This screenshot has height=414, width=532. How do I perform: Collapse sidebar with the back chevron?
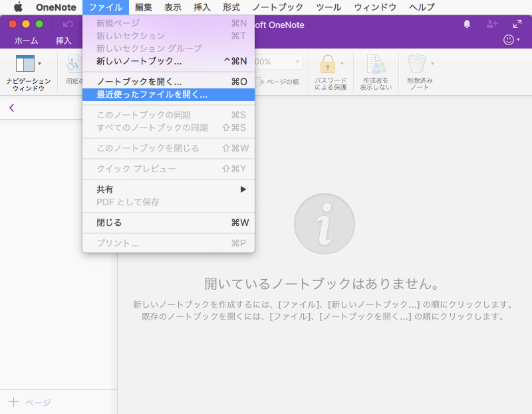click(x=12, y=108)
